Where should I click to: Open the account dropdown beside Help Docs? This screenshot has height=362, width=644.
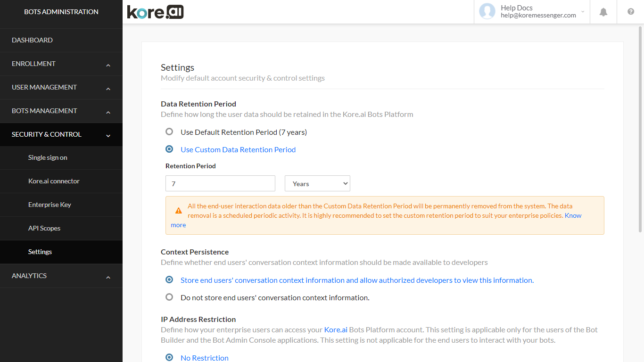(x=583, y=12)
